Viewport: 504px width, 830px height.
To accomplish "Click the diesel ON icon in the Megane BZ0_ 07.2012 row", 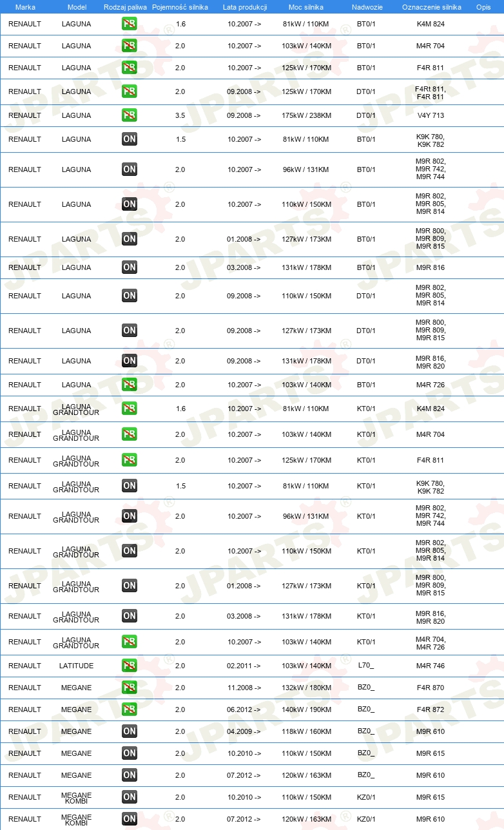I will coord(130,775).
